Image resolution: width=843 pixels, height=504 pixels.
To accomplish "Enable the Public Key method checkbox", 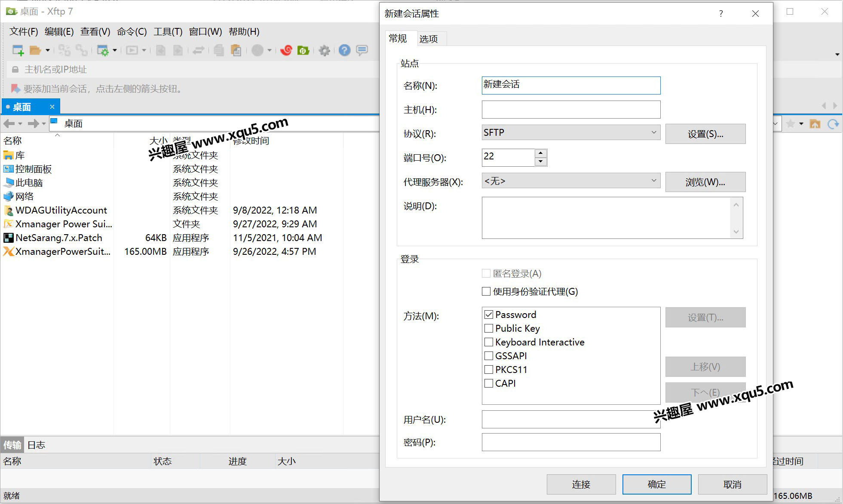I will click(x=488, y=328).
